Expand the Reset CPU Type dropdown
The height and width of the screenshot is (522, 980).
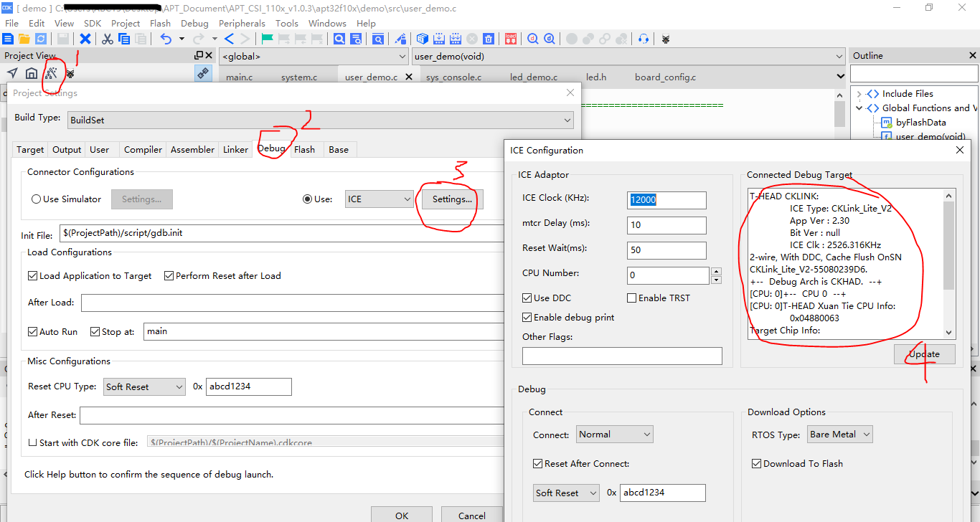tap(144, 387)
